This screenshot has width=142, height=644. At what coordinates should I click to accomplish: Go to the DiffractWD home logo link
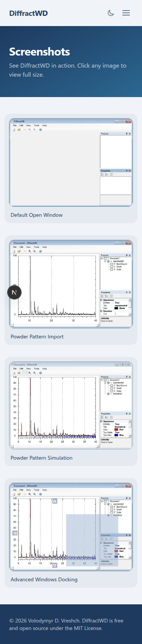click(x=28, y=13)
